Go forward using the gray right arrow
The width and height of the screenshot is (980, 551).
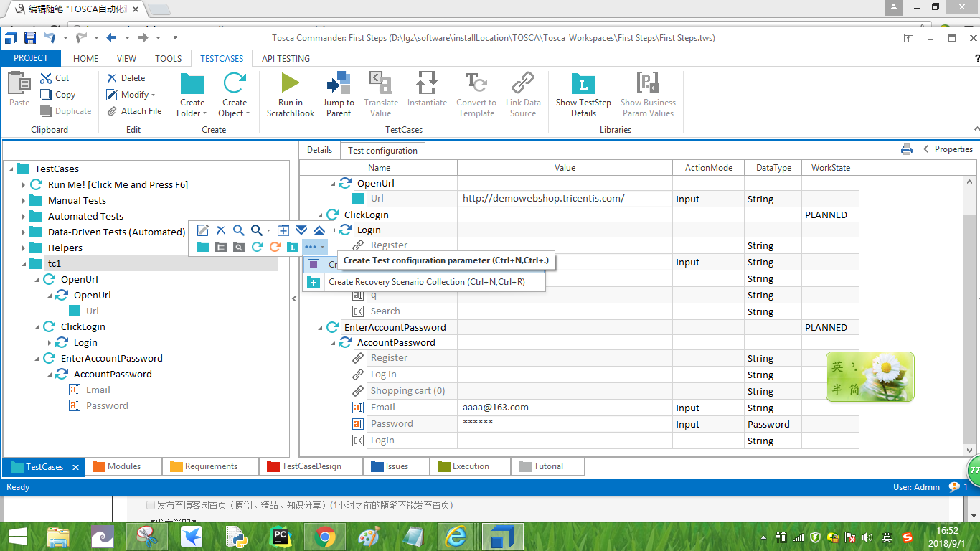143,38
